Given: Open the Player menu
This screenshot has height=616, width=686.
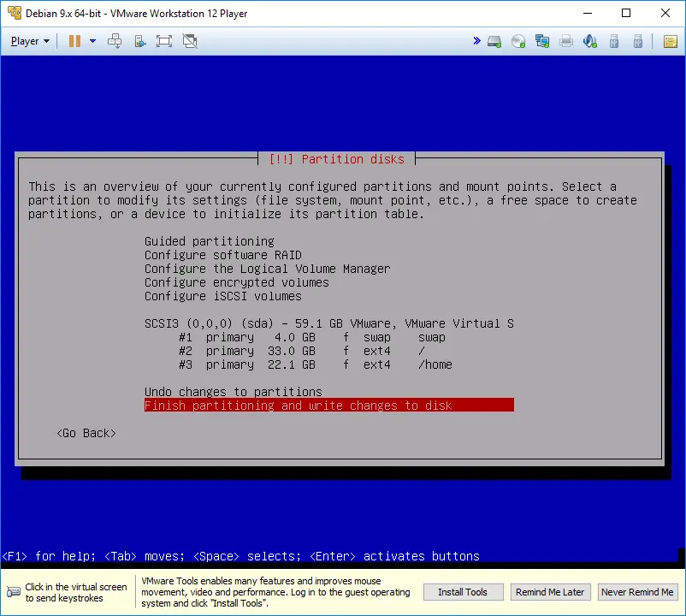Looking at the screenshot, I should 30,41.
